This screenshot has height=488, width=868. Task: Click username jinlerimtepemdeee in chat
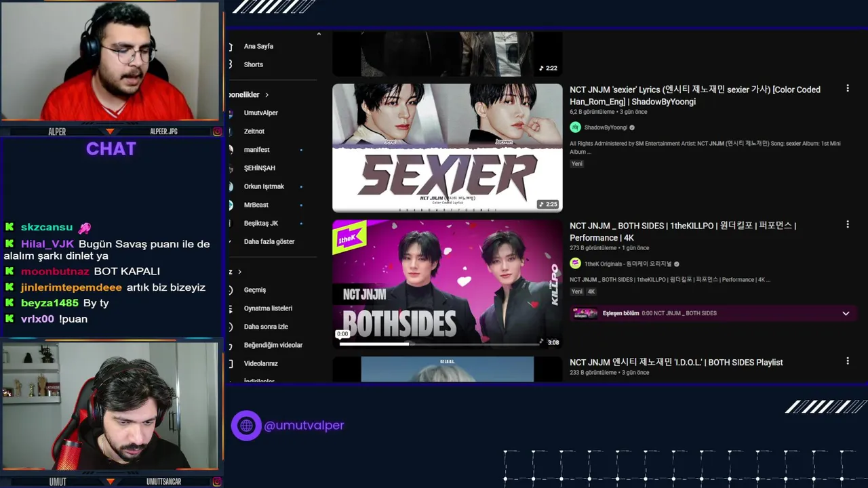point(71,287)
